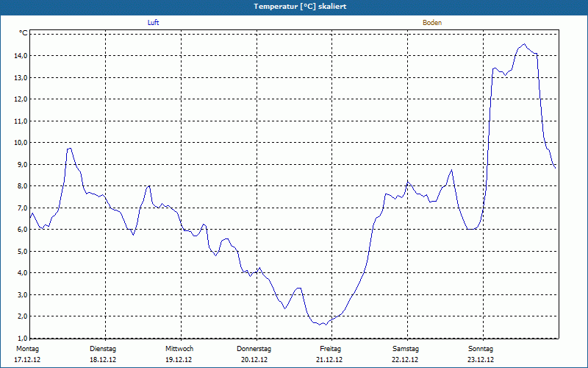Click the '14,0' y-axis value

tap(21, 56)
